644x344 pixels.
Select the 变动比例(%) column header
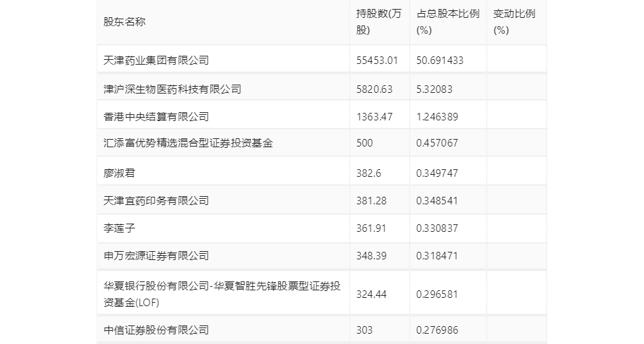[515, 22]
